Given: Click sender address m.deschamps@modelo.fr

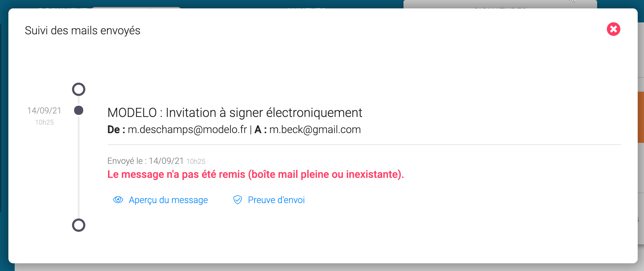Looking at the screenshot, I should pyautogui.click(x=187, y=130).
